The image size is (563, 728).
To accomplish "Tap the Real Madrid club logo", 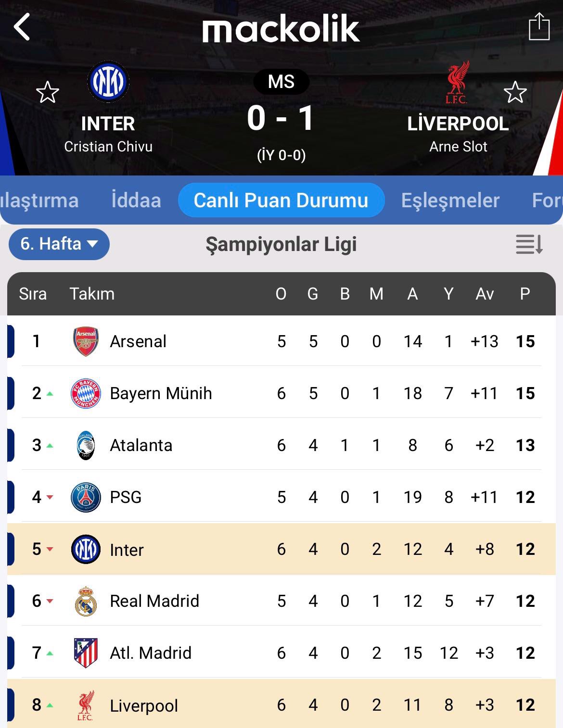I will (86, 601).
